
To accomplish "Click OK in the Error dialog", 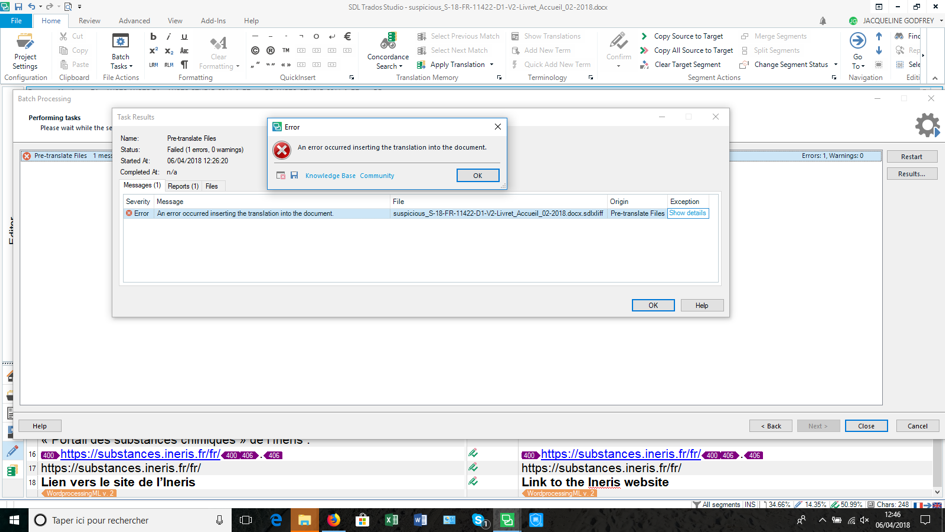I will tap(477, 175).
